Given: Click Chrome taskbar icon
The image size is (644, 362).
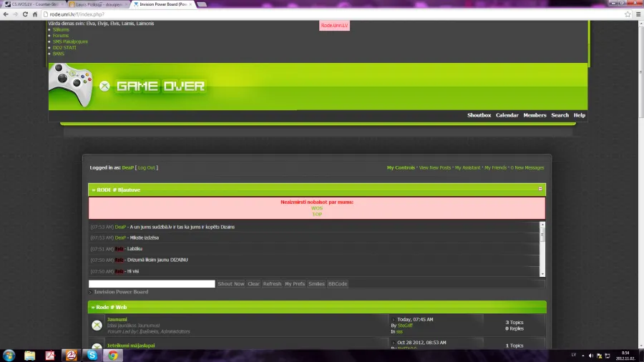Looking at the screenshot, I should point(113,356).
